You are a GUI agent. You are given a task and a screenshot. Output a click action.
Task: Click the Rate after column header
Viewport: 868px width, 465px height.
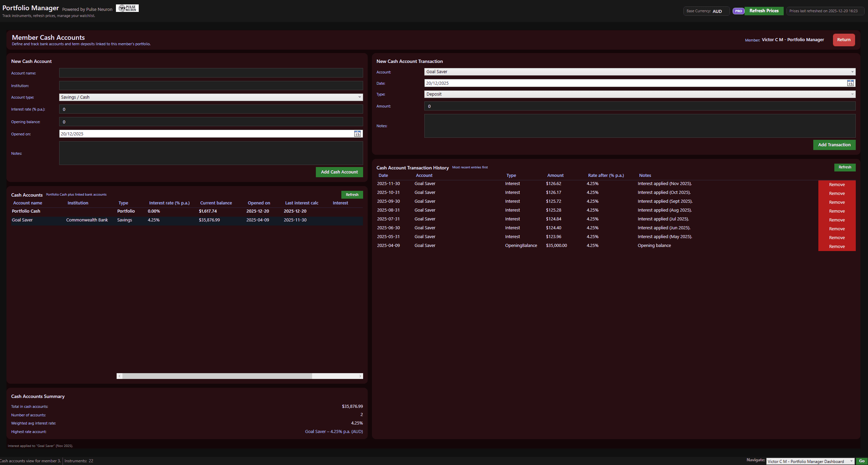(606, 176)
